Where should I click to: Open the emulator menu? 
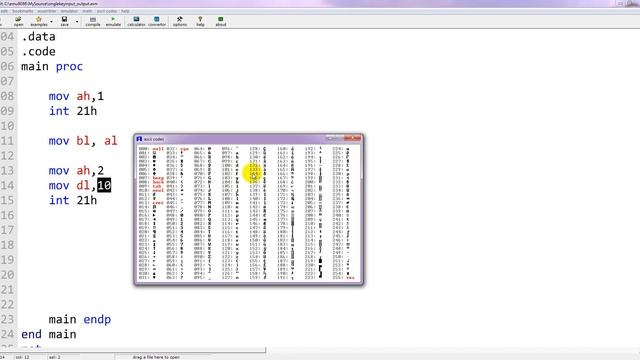(69, 11)
